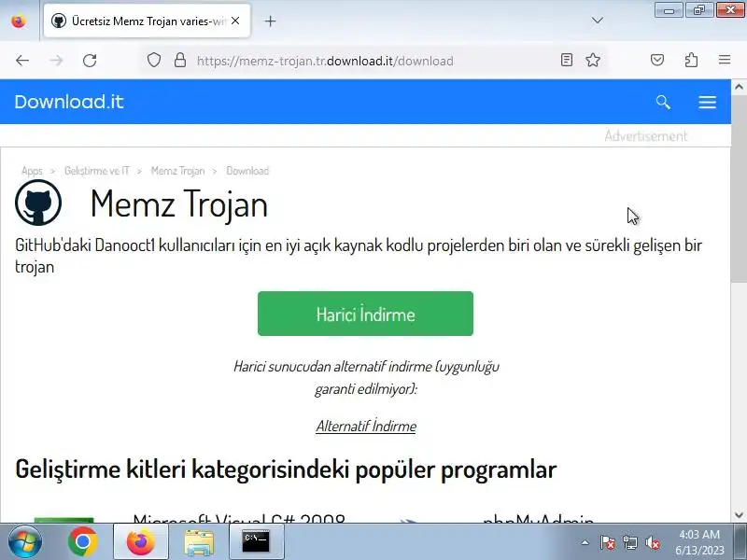Save page to Pocket
Viewport: 747px width, 560px height.
[657, 60]
